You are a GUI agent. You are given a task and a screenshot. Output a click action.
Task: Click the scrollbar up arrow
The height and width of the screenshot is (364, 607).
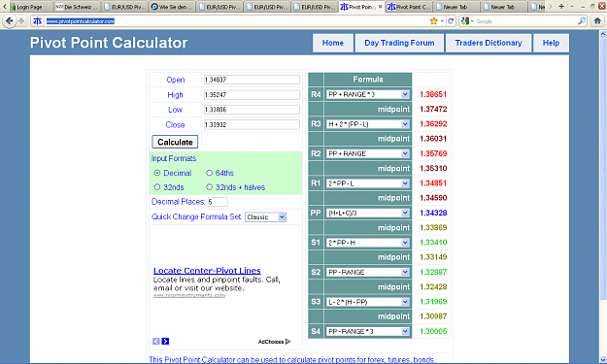pyautogui.click(x=603, y=34)
